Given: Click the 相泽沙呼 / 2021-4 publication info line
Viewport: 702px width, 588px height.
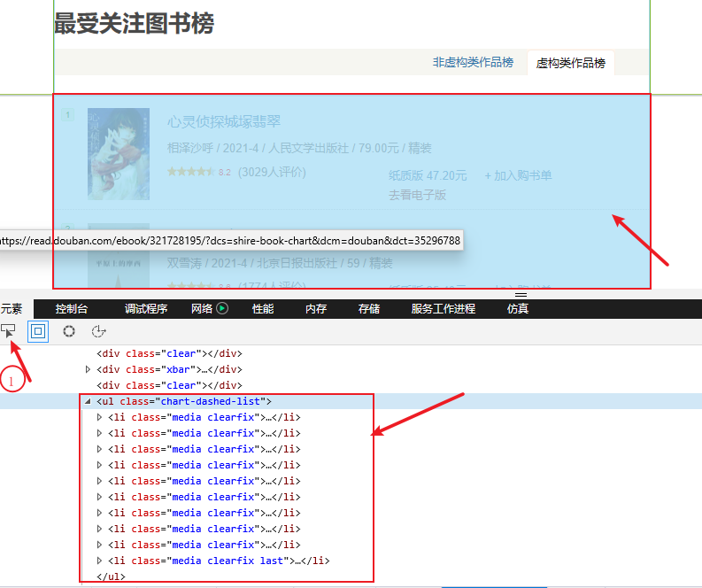Looking at the screenshot, I should click(x=299, y=148).
